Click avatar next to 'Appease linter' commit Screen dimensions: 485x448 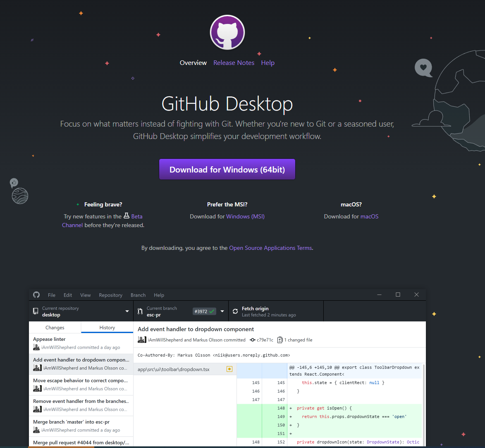[36, 347]
